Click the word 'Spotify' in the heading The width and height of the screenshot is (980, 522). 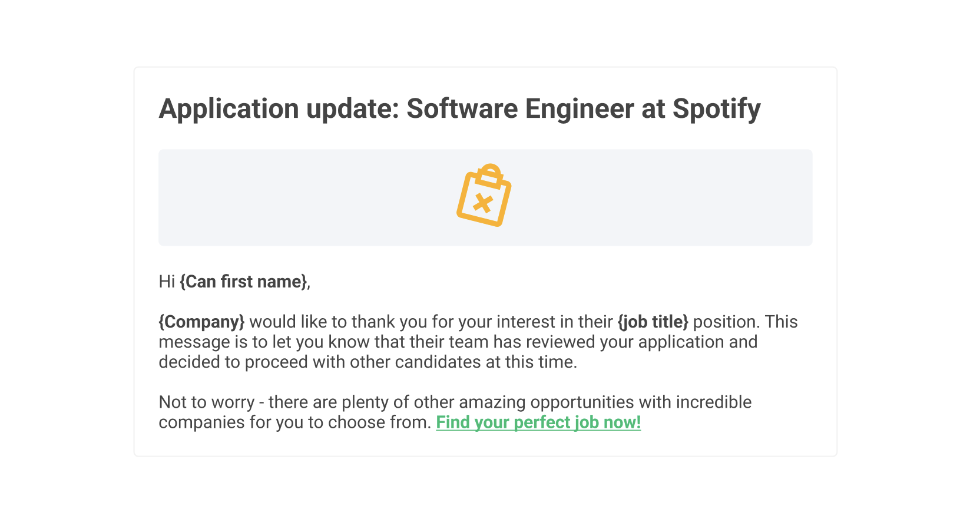pyautogui.click(x=717, y=109)
